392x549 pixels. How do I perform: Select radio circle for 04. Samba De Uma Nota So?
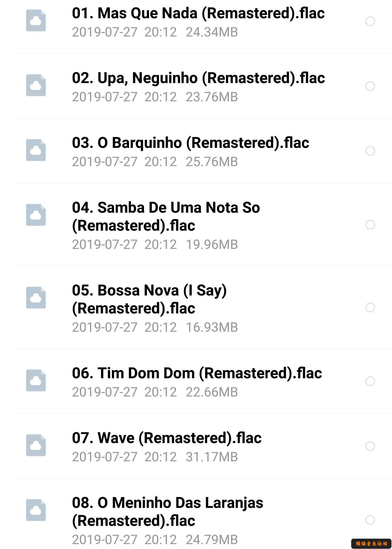pos(370,225)
